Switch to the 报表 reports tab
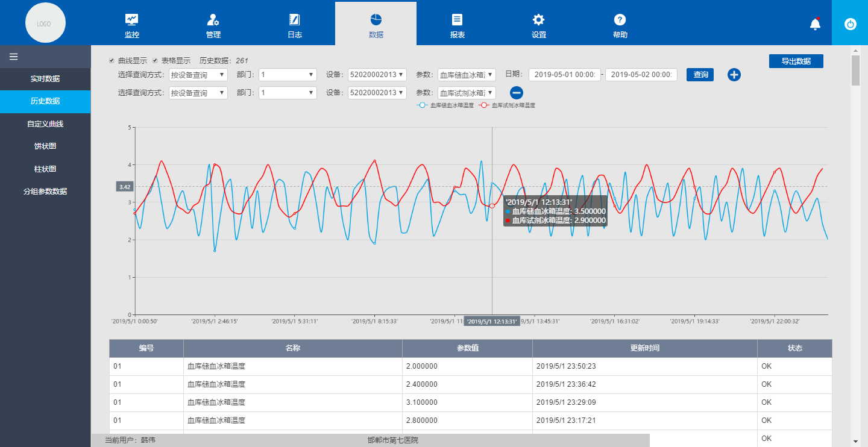868x447 pixels. pyautogui.click(x=457, y=26)
